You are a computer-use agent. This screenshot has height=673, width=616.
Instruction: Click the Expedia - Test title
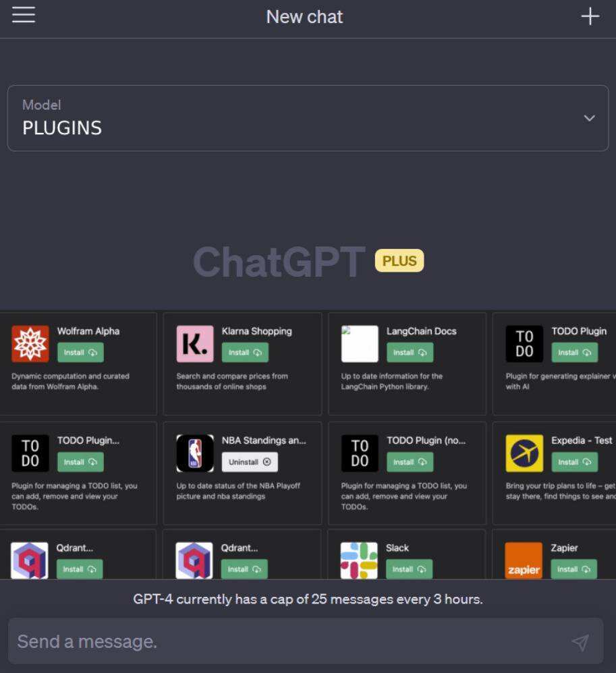(x=582, y=441)
